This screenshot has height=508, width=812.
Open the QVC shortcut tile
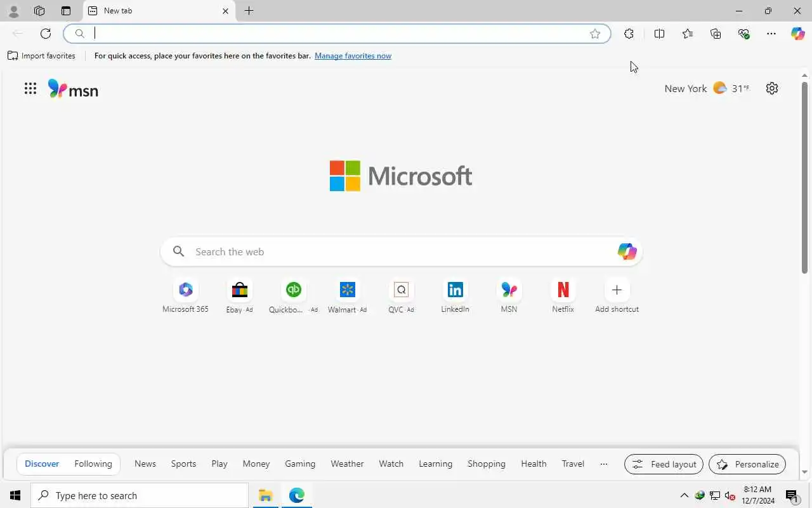point(401,297)
